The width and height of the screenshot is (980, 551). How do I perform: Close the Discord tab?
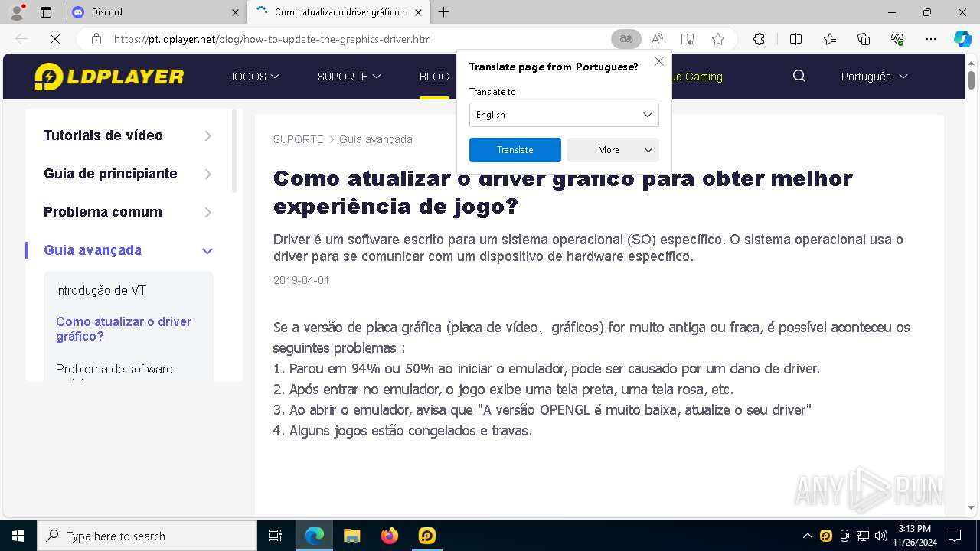tap(235, 12)
